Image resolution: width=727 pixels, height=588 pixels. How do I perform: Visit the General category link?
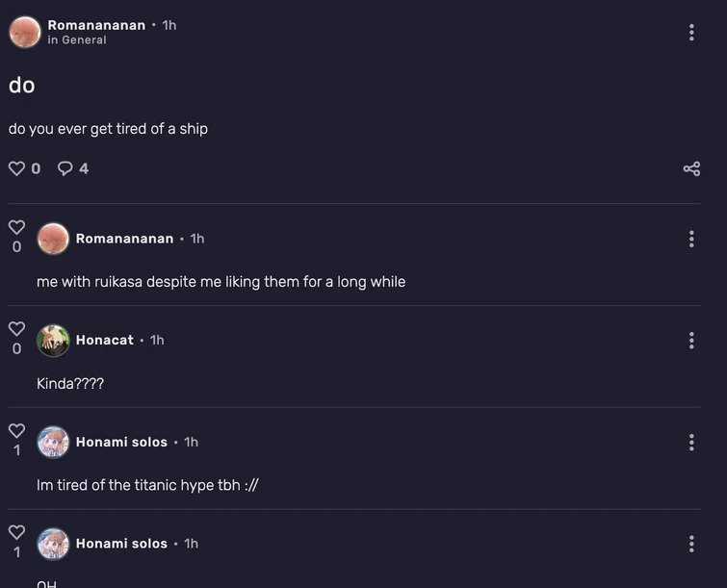(84, 40)
